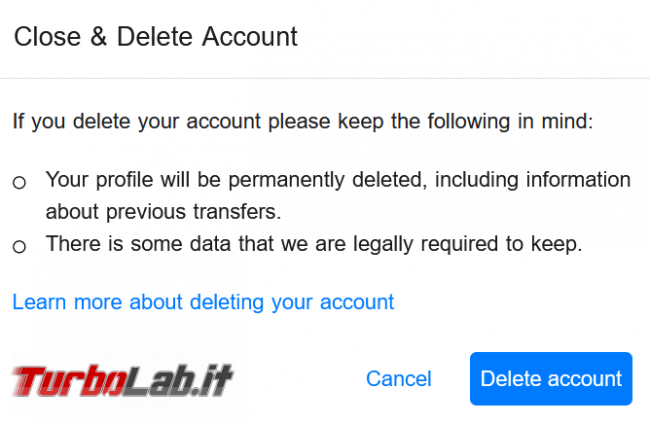Click the word Close in the heading

(x=47, y=36)
